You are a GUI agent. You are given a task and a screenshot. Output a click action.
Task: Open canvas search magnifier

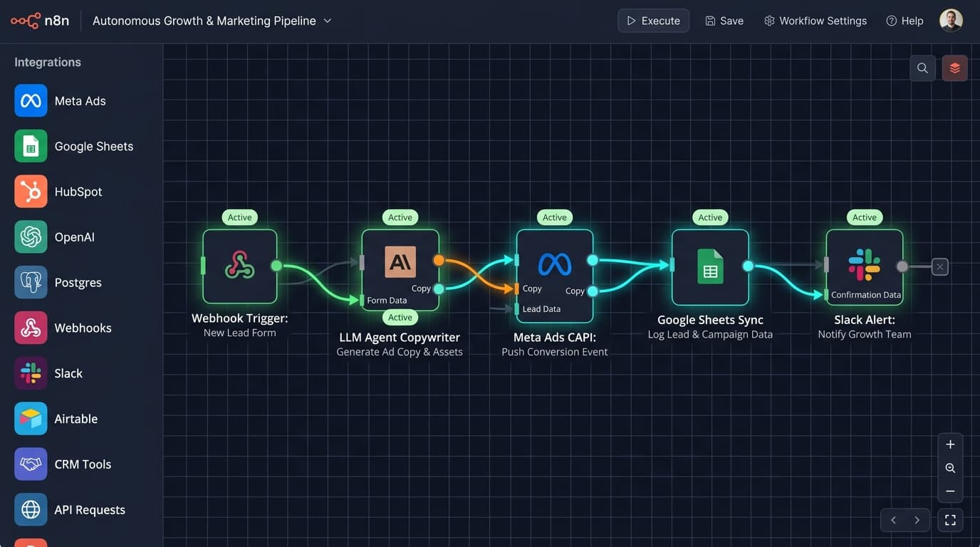(922, 68)
